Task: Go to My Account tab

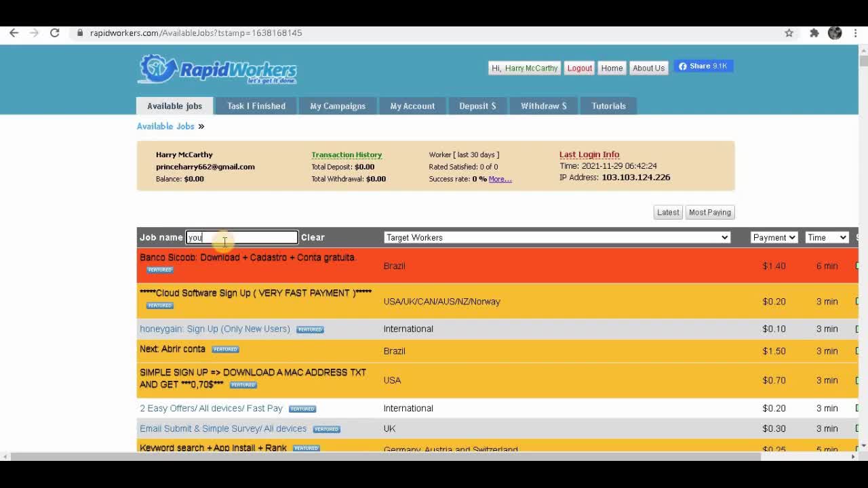Action: coord(412,106)
